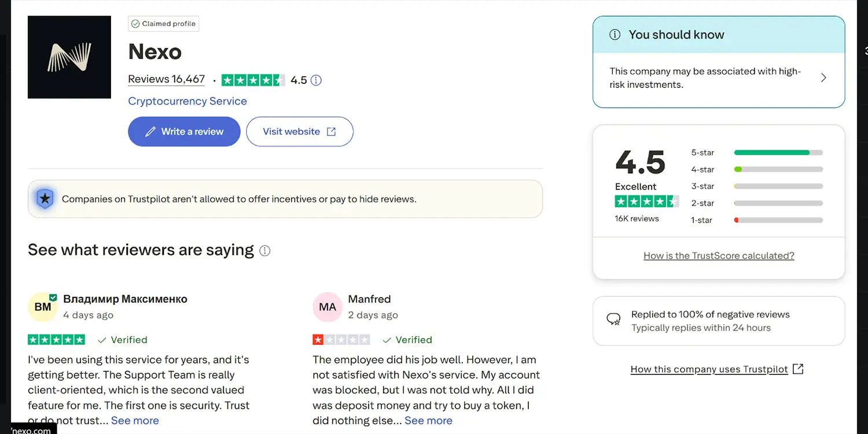
Task: Click the TrustScore info icon beside 4.5
Action: pyautogui.click(x=316, y=80)
